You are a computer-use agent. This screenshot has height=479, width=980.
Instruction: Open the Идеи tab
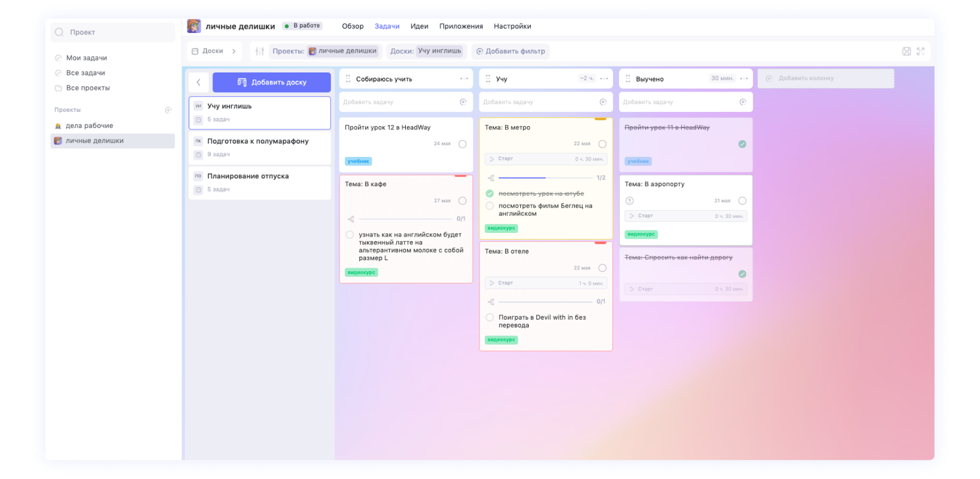tap(419, 26)
